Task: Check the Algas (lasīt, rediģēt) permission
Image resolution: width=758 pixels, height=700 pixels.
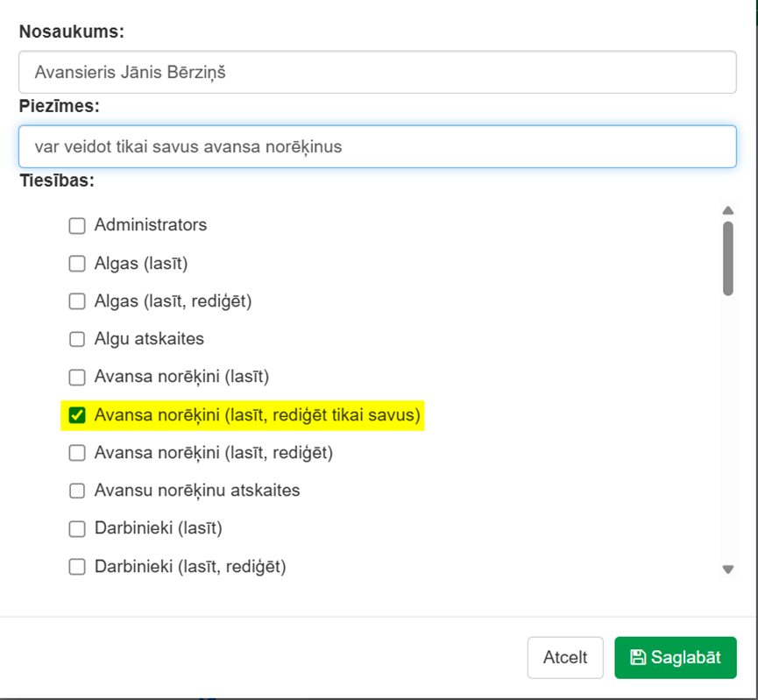Action: click(x=77, y=301)
